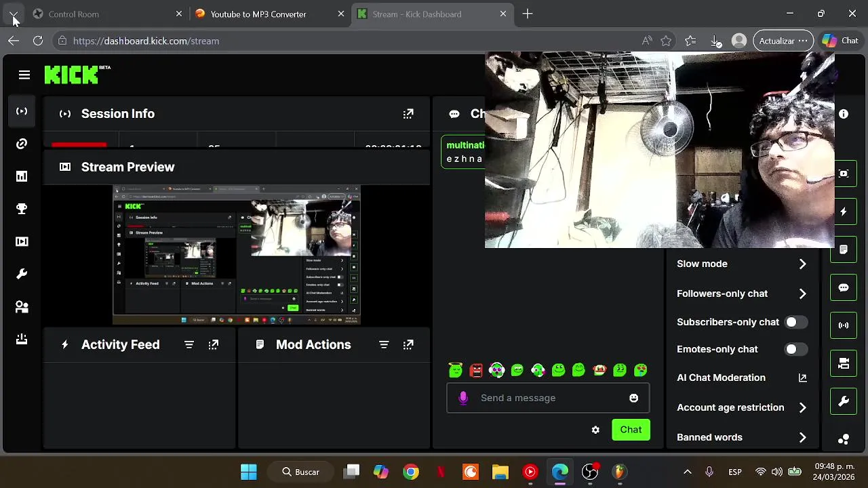This screenshot has height=488, width=868.
Task: Go back to the previous page
Action: (14, 41)
